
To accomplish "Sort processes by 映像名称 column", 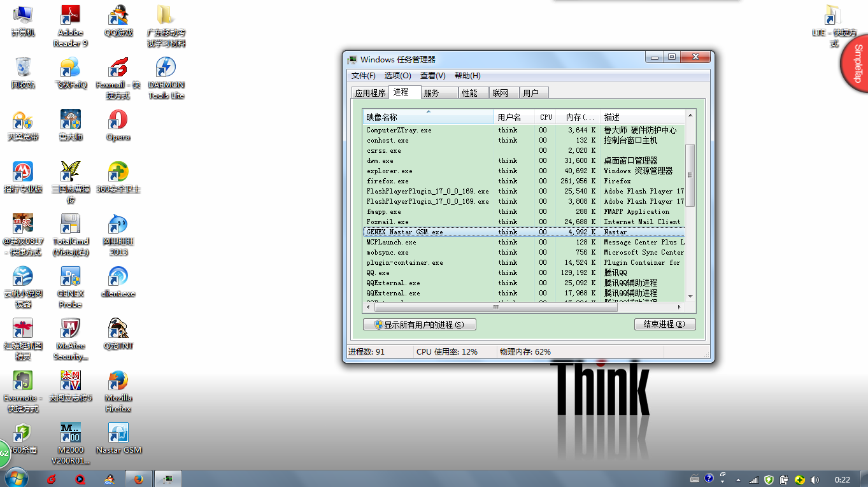I will coord(429,117).
